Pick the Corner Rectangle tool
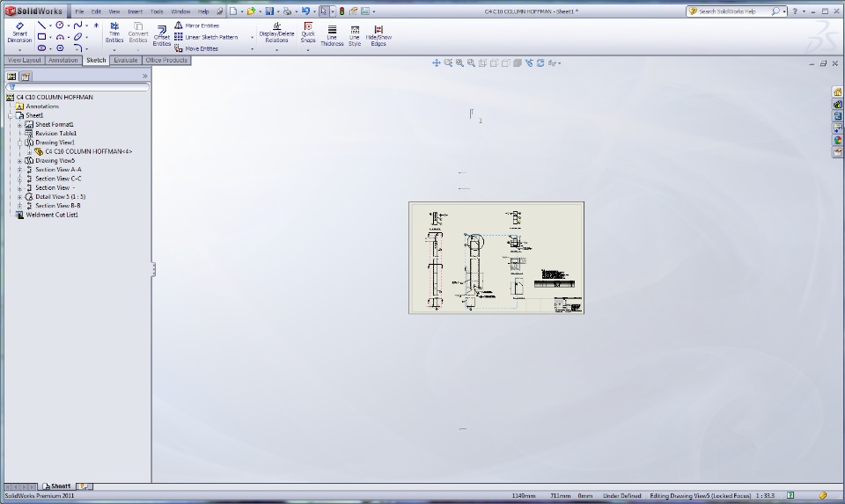Screen dimensions: 845x504 pos(41,37)
